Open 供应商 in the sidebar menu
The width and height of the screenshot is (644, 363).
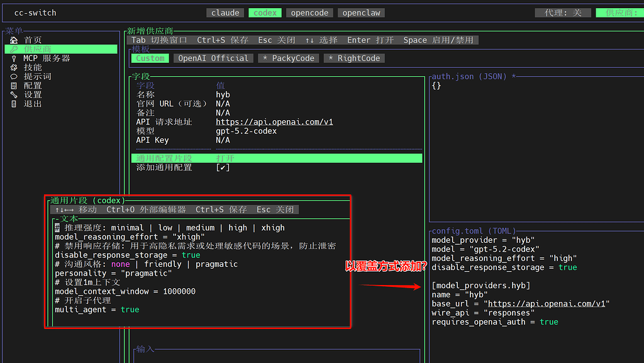point(61,49)
